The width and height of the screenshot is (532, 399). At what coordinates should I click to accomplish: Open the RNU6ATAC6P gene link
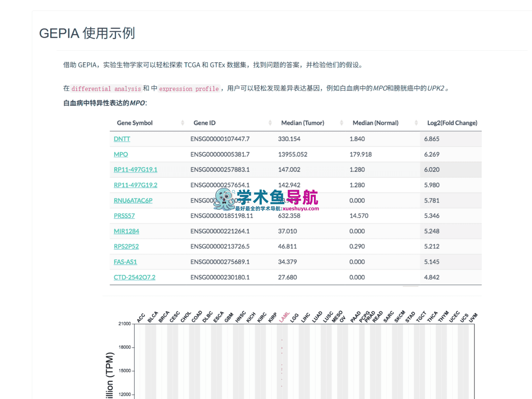(x=133, y=201)
